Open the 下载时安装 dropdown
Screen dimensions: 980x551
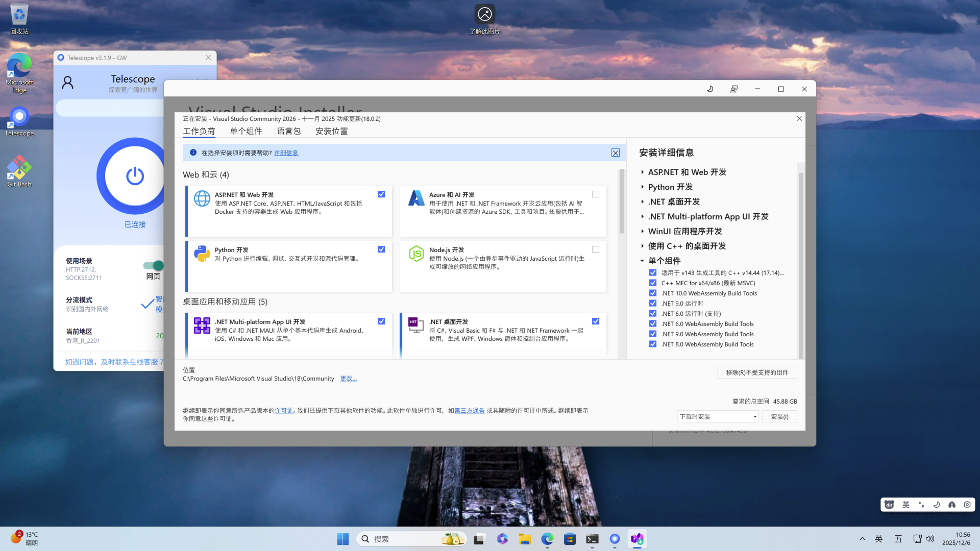point(718,417)
